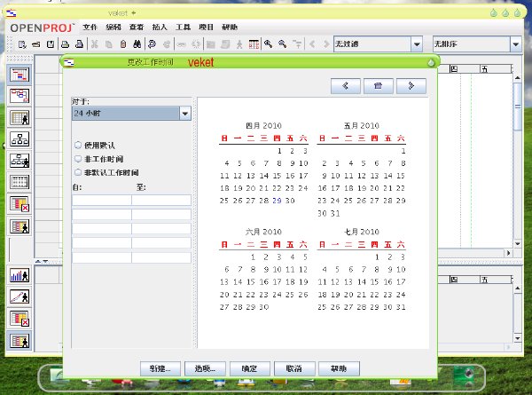Click lower pane scrollbar down arrow
532x395 pixels.
point(518,338)
